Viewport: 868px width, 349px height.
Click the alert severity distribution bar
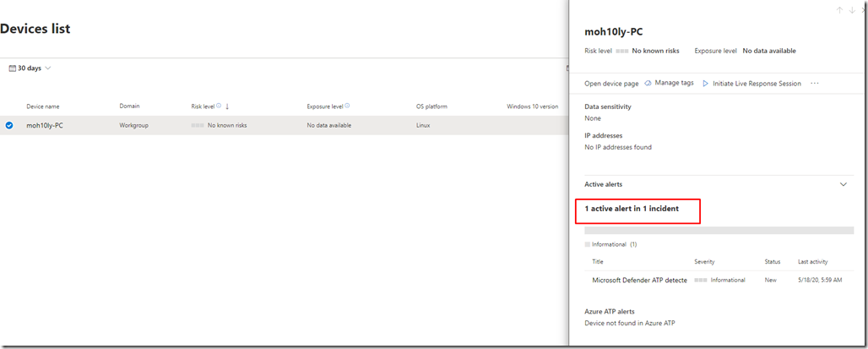pos(719,230)
